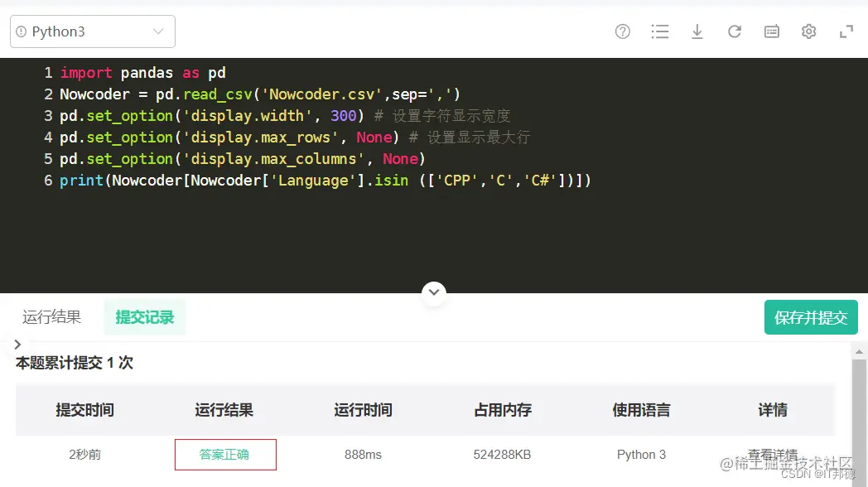Click the reset code refresh icon
868x487 pixels.
tap(735, 31)
